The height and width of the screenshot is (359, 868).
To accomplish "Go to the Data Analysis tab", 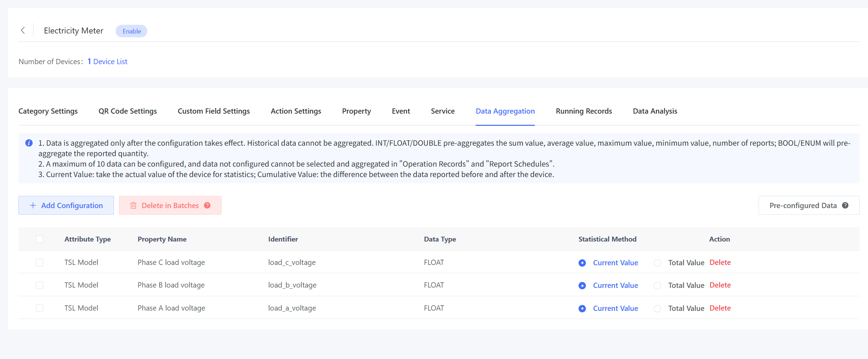I will click(655, 111).
